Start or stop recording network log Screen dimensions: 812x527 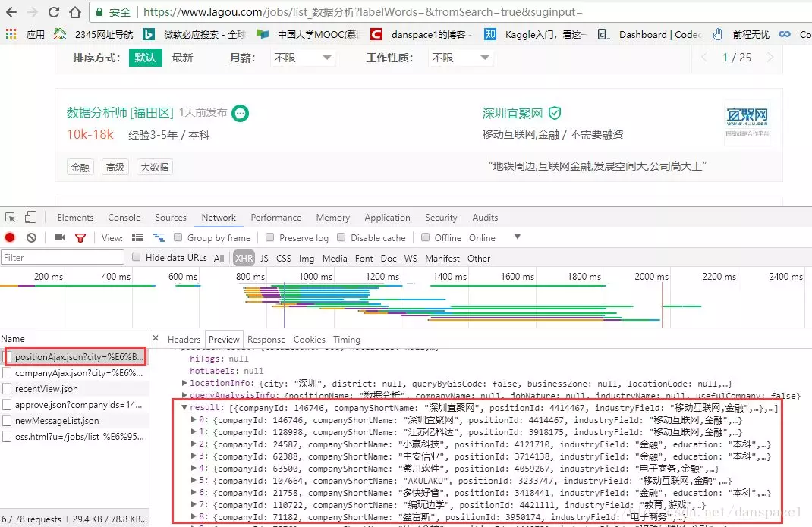[9, 237]
